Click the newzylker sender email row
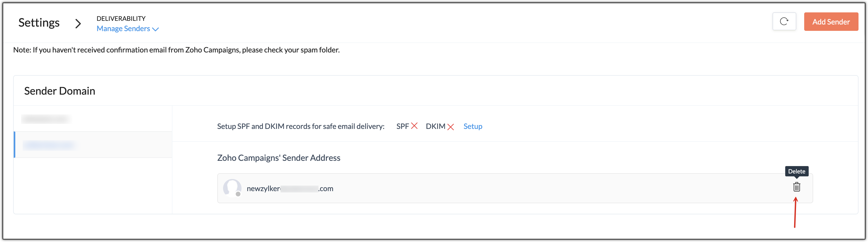Image resolution: width=868 pixels, height=242 pixels. (x=515, y=188)
